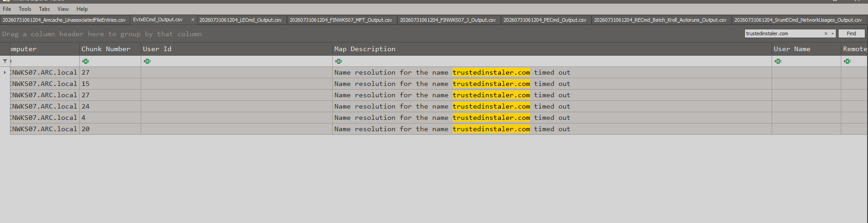868x223 pixels.
Task: Open the FINWKS07_MFT_Output.csv tab
Action: pyautogui.click(x=341, y=20)
